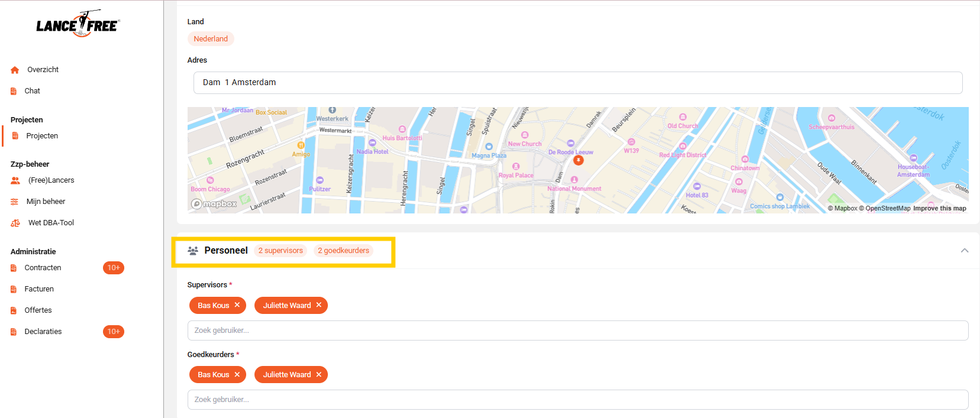Click the Wet DBA-Tool scales icon
This screenshot has height=418, width=980.
[15, 223]
